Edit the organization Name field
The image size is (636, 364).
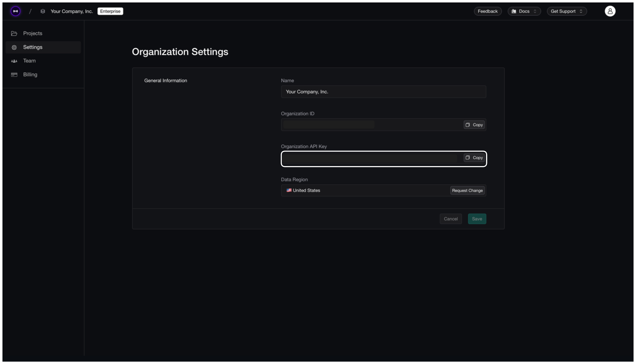383,91
